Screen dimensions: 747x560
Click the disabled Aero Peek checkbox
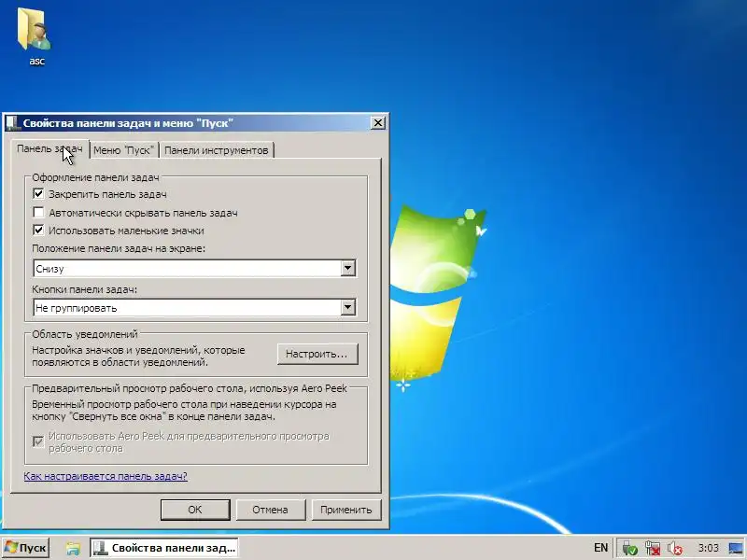[38, 441]
